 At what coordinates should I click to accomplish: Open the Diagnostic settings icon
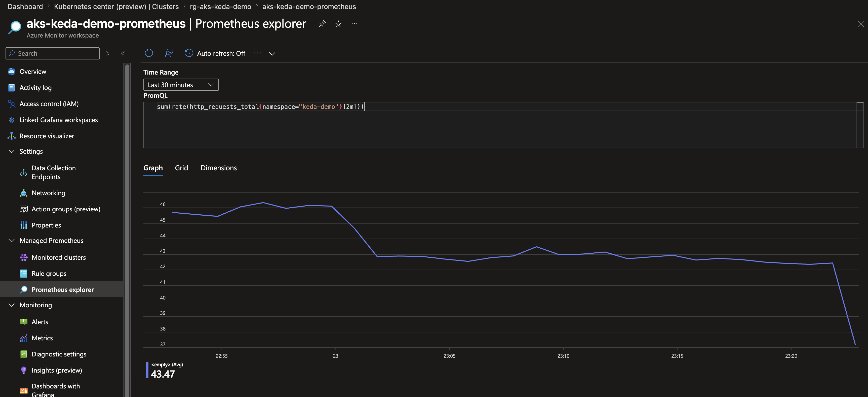(24, 354)
